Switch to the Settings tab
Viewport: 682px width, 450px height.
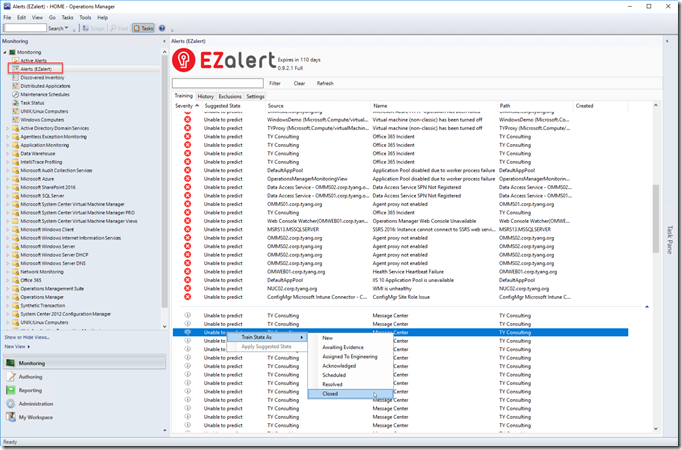(255, 97)
